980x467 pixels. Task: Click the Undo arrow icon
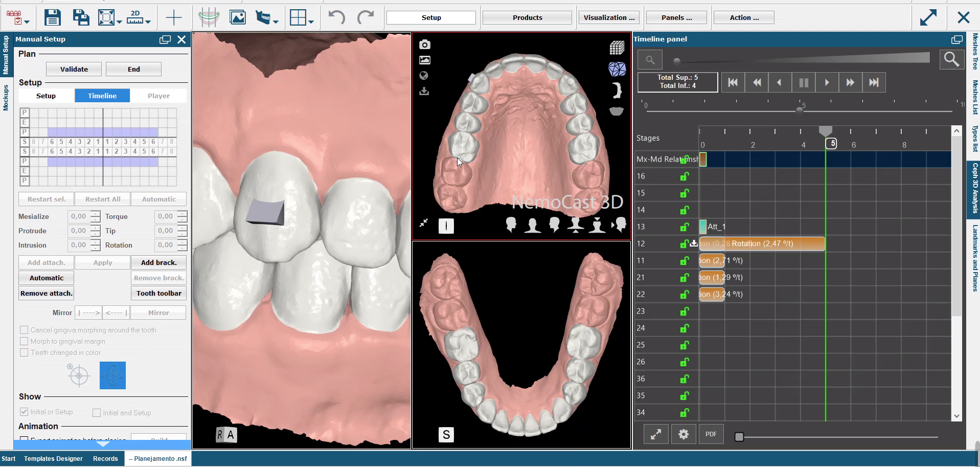pos(336,17)
